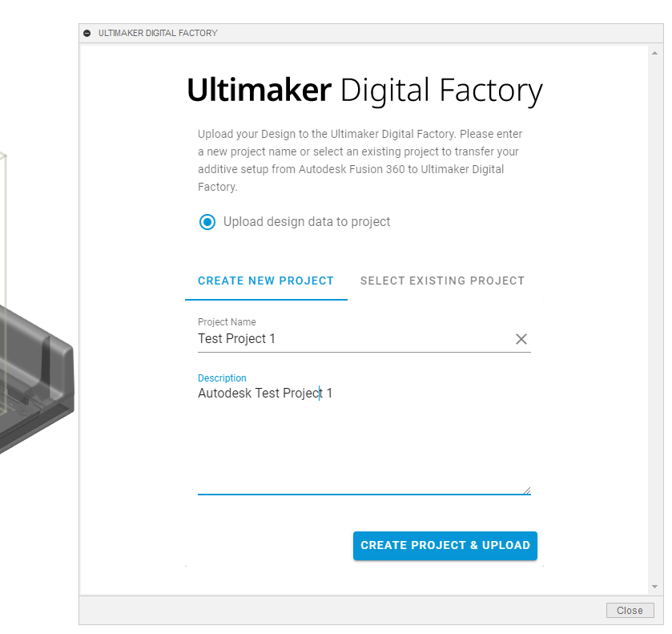Screen dimensions: 672x634
Task: Click the Description label
Action: pyautogui.click(x=222, y=378)
